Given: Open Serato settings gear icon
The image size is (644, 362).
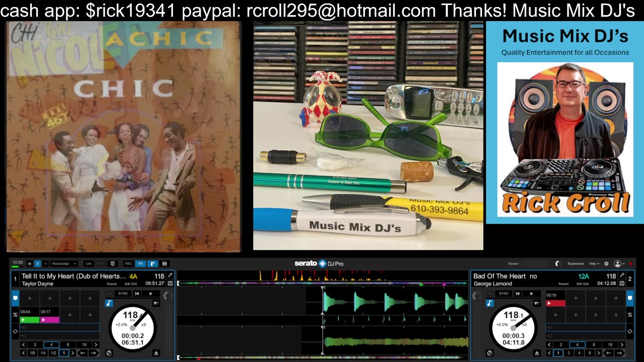Looking at the screenshot, I should click(606, 263).
